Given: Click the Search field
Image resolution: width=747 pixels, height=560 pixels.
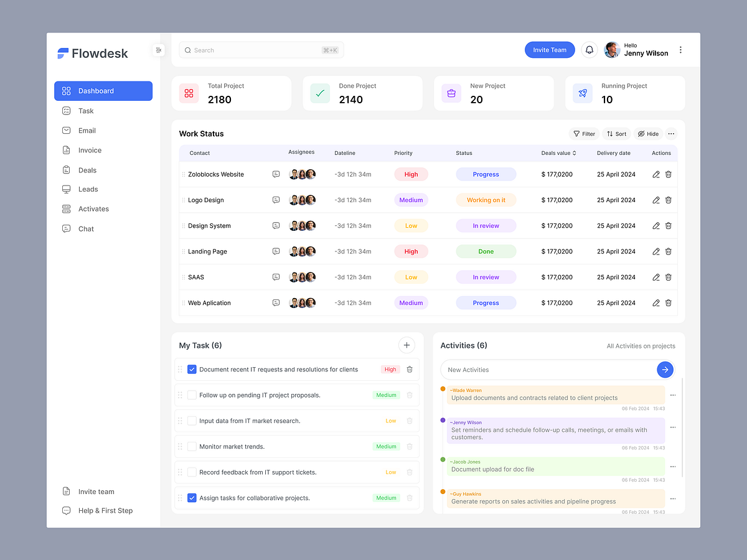Looking at the screenshot, I should [261, 50].
